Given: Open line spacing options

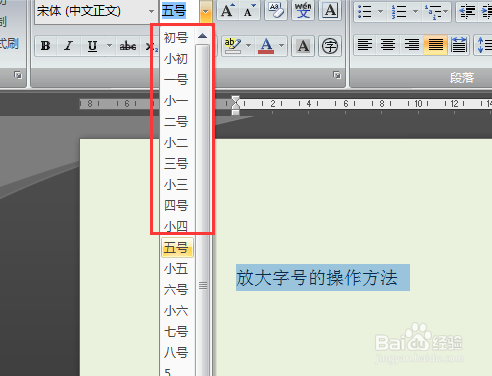Looking at the screenshot, I should (x=483, y=45).
